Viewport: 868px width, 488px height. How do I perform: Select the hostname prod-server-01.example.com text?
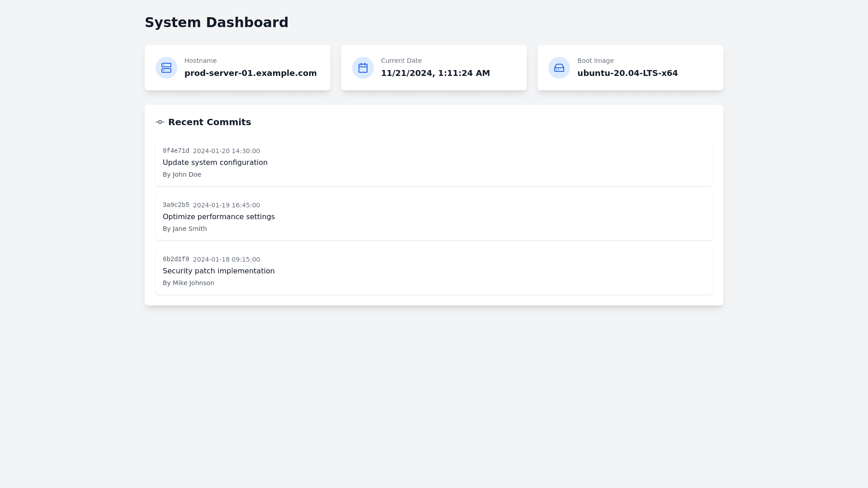pos(250,73)
